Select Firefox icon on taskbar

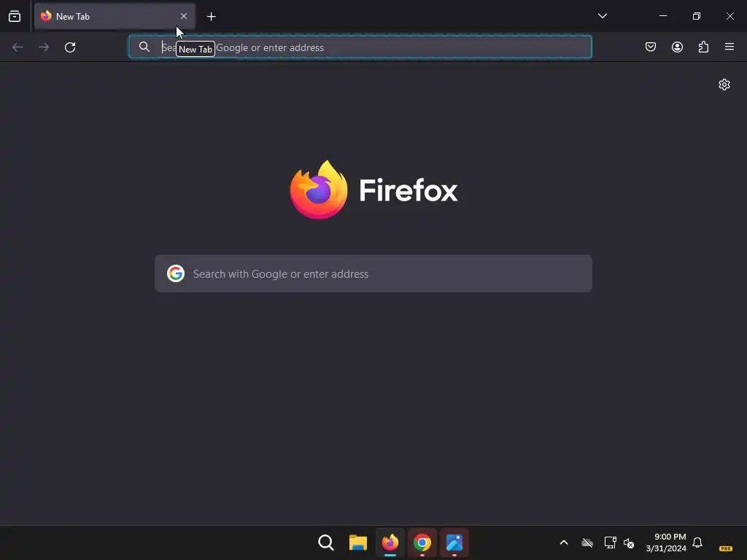pos(390,542)
